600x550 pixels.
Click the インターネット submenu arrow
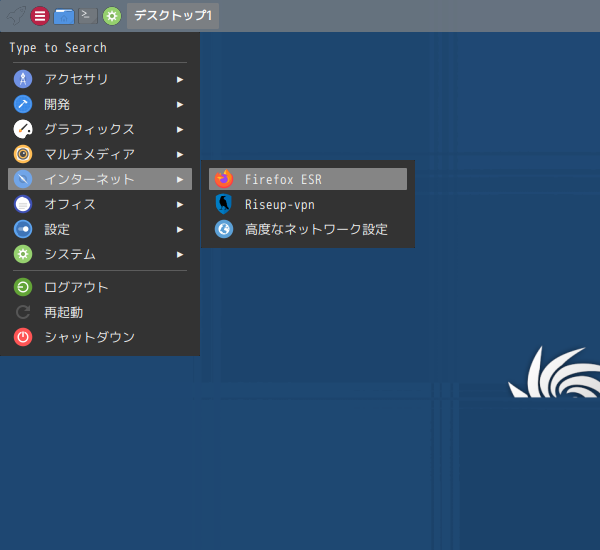pyautogui.click(x=180, y=180)
